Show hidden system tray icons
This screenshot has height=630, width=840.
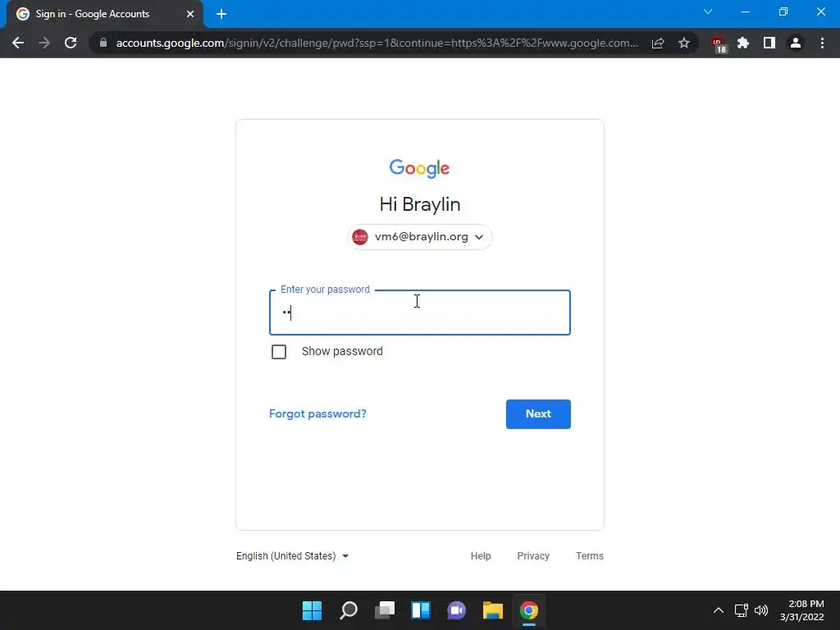tap(719, 610)
